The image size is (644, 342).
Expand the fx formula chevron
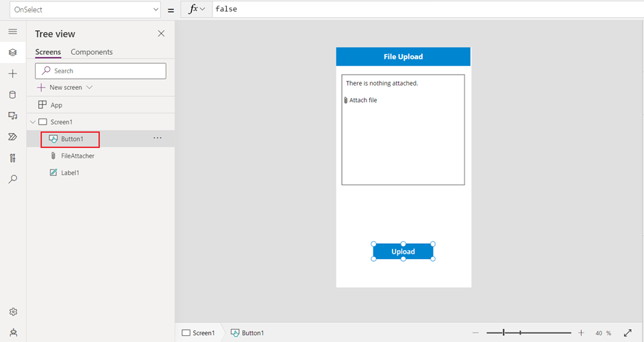(x=202, y=10)
